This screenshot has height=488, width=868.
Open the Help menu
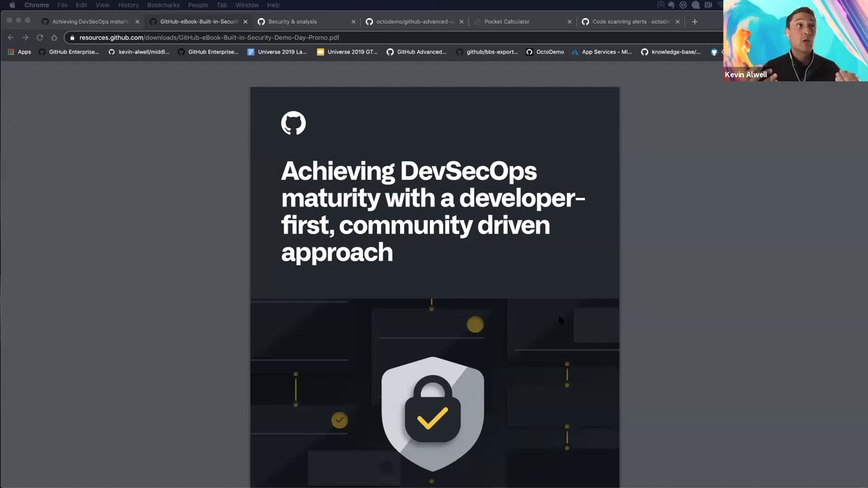click(273, 5)
